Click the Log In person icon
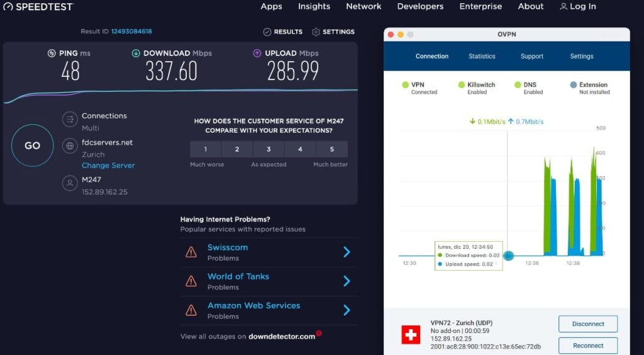 (563, 6)
